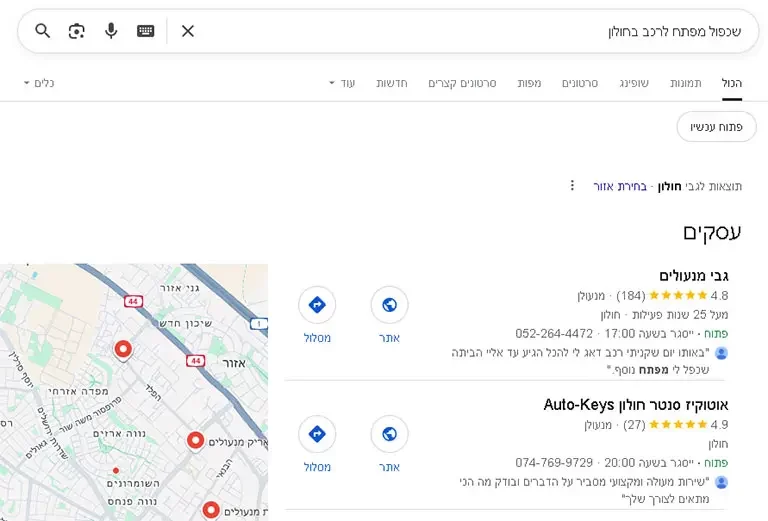Open the מפות tab
Screen dimensions: 768x521
529,83
